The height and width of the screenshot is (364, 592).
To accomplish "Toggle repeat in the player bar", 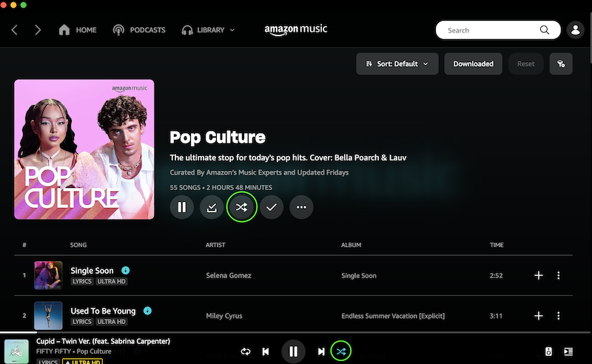I will click(246, 351).
